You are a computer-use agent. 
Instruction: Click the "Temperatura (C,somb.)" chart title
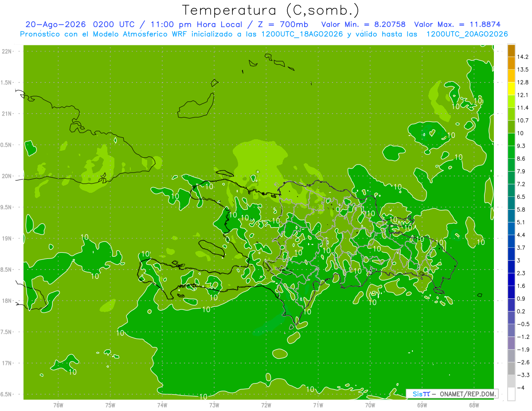point(271,10)
